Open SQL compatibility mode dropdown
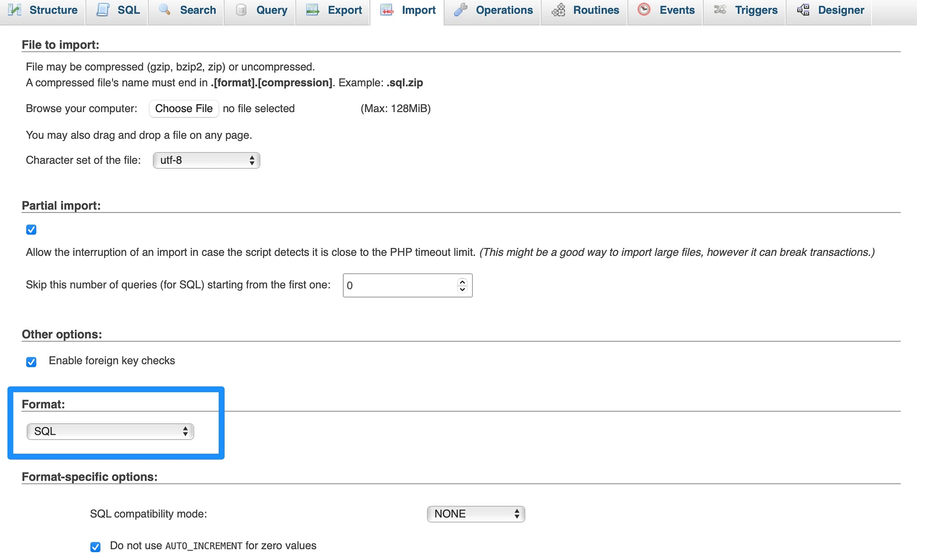The height and width of the screenshot is (560, 934). tap(476, 513)
